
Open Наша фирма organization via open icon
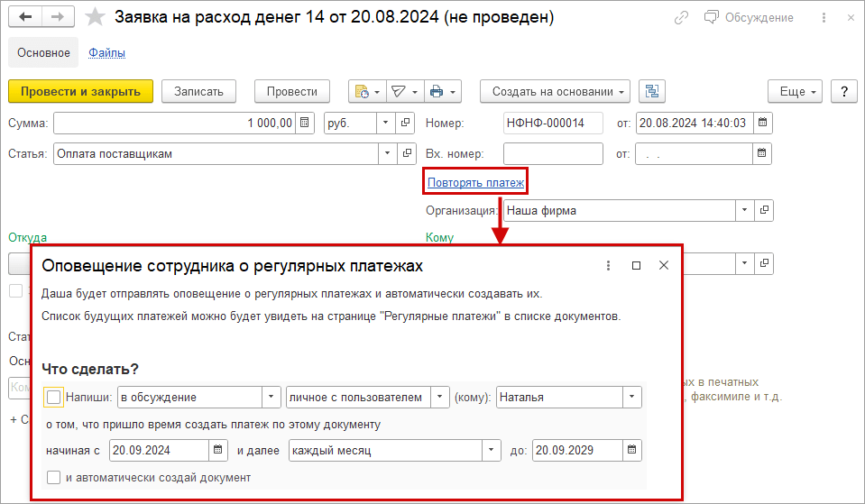[764, 211]
